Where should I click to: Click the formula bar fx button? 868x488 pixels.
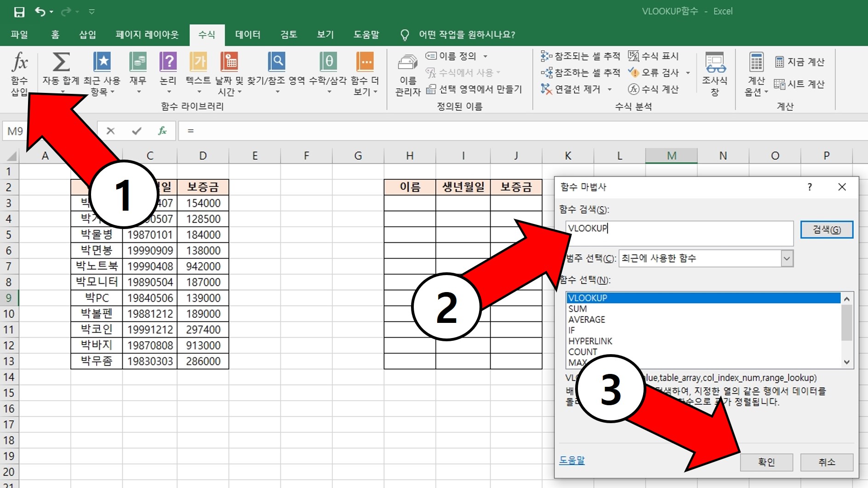tap(162, 131)
